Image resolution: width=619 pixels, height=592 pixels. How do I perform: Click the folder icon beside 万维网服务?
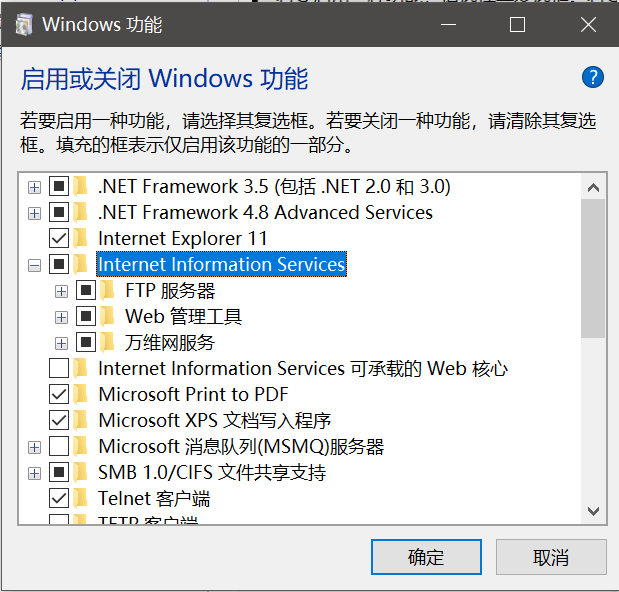tap(108, 343)
